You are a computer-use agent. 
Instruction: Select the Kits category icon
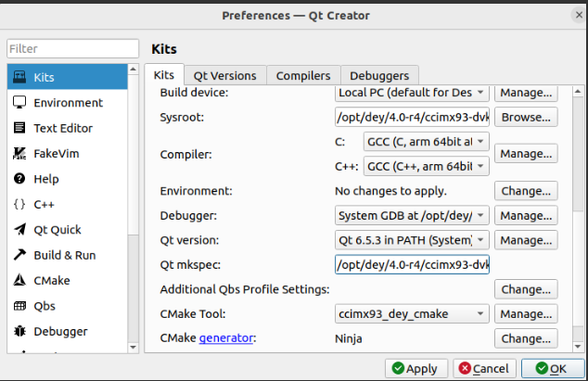(x=19, y=77)
